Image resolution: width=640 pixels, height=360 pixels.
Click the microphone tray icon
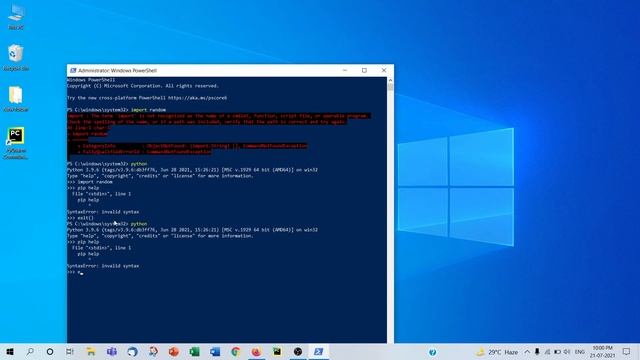[537, 352]
